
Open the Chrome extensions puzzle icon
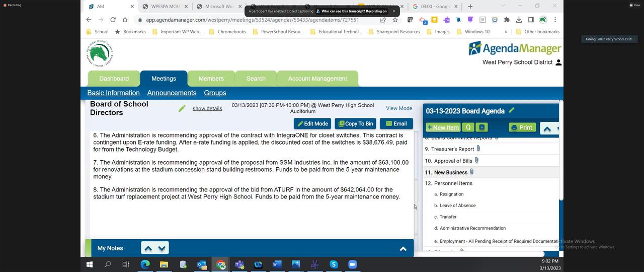507,20
